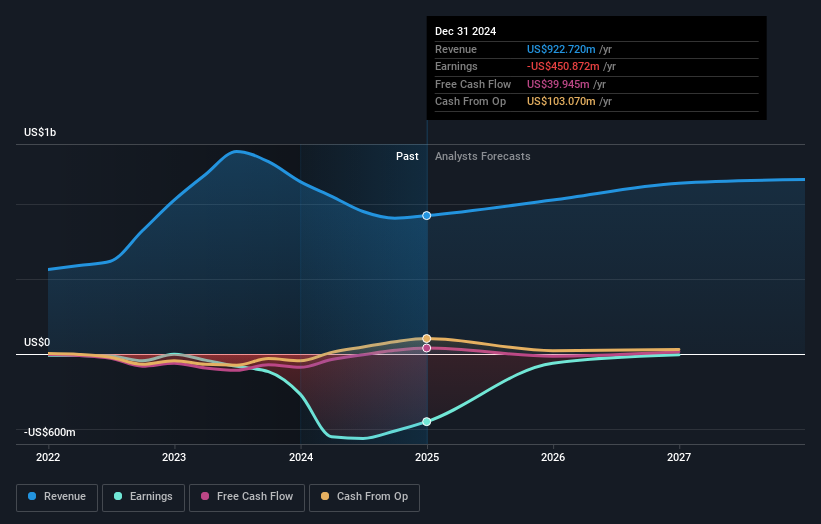
Task: Select the Free Cash Flow data point at 2025
Action: (x=427, y=348)
